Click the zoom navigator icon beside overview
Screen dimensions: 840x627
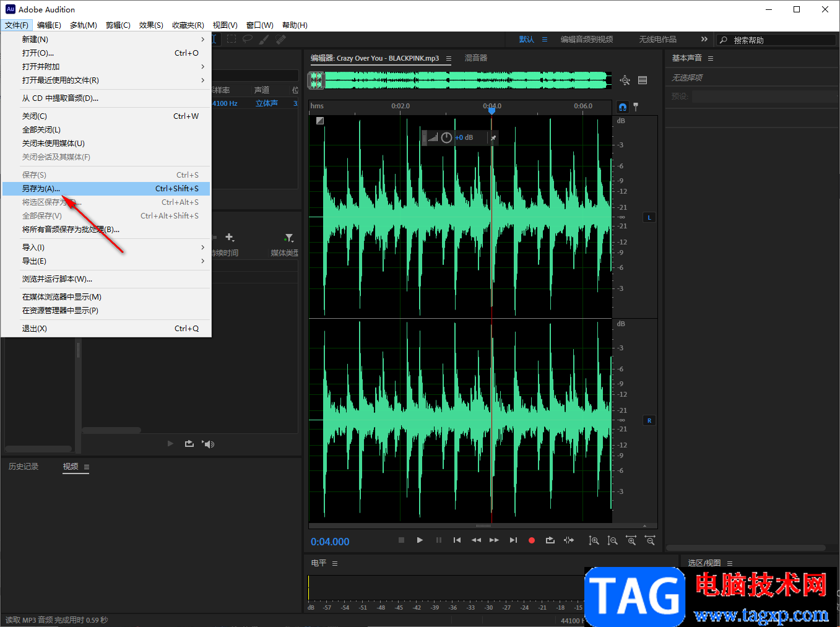coord(625,80)
